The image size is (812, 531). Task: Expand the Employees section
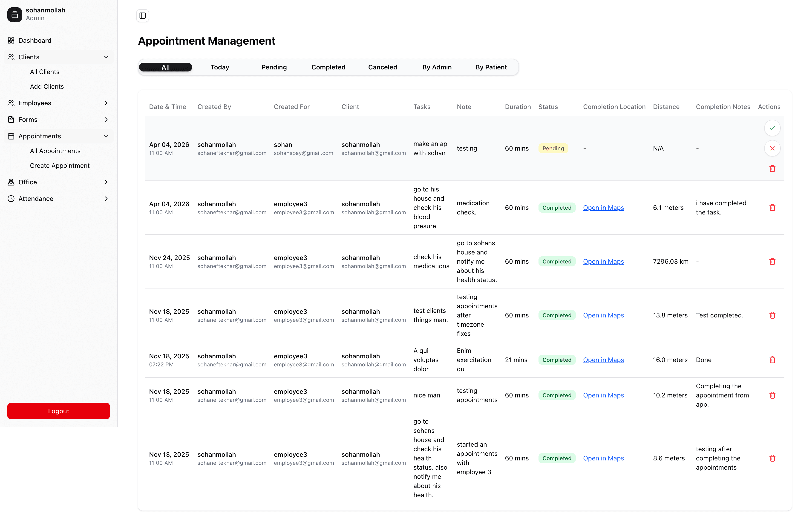106,103
